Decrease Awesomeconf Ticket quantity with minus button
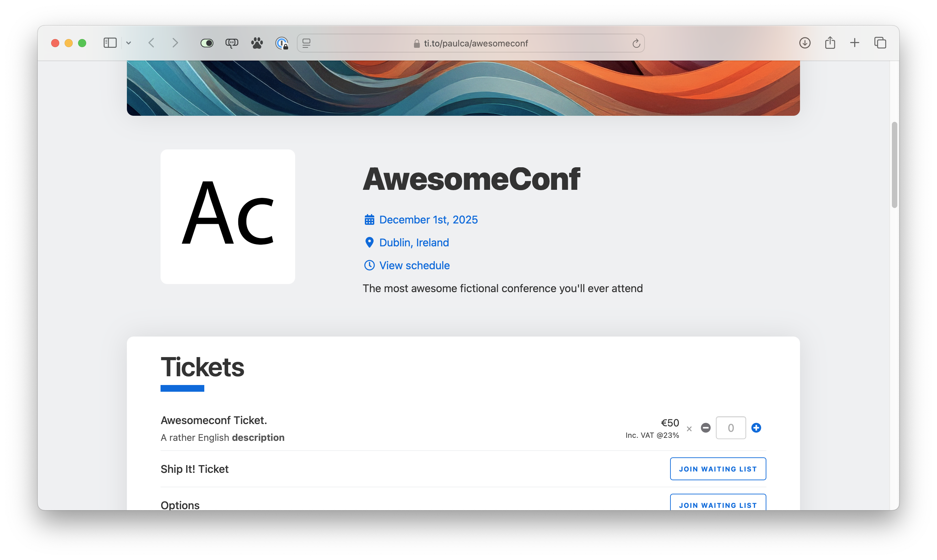 [706, 427]
